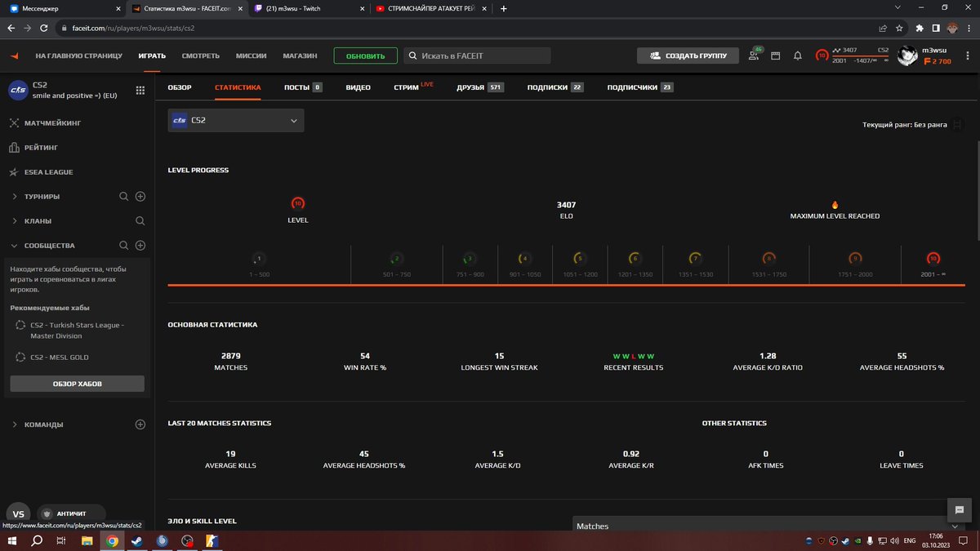Open ESEA LEAGUE in the sidebar
980x551 pixels.
48,172
